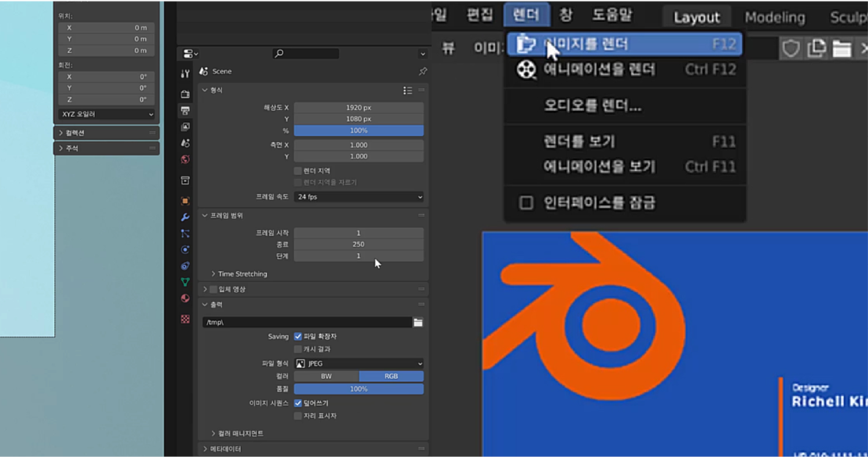This screenshot has height=457, width=868.
Task: Open the Scene properties tab in sidebar
Action: (x=185, y=143)
